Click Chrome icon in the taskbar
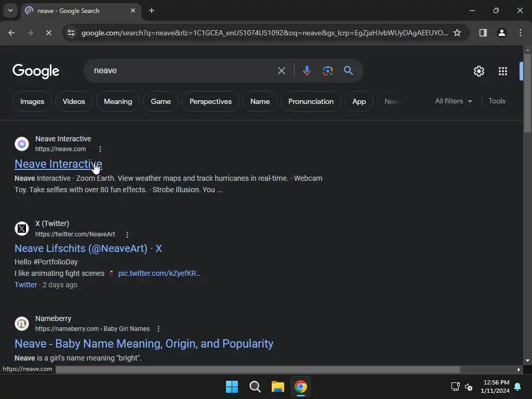 301,387
